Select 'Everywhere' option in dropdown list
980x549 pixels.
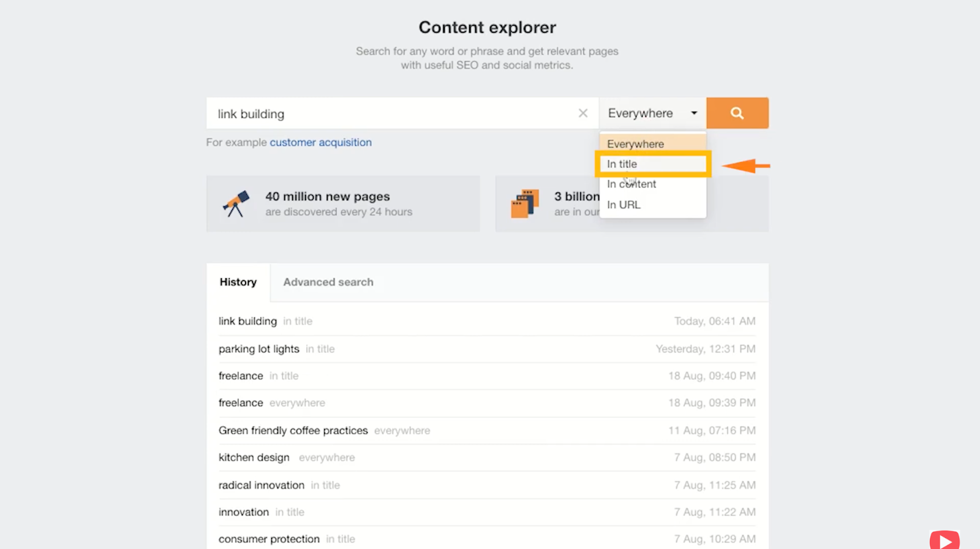coord(635,144)
